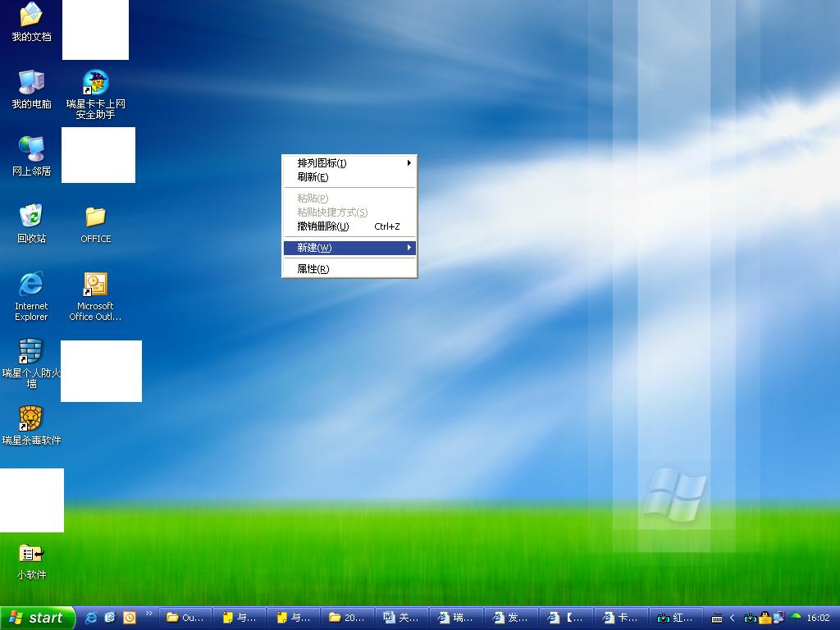Choose 排列图标(I) in the context menu

point(349,163)
